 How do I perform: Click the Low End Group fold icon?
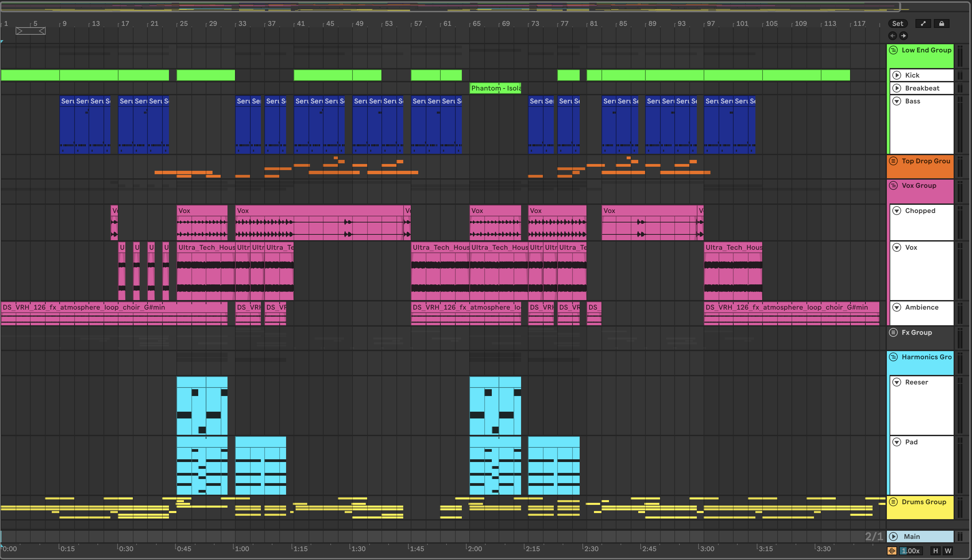coord(893,50)
